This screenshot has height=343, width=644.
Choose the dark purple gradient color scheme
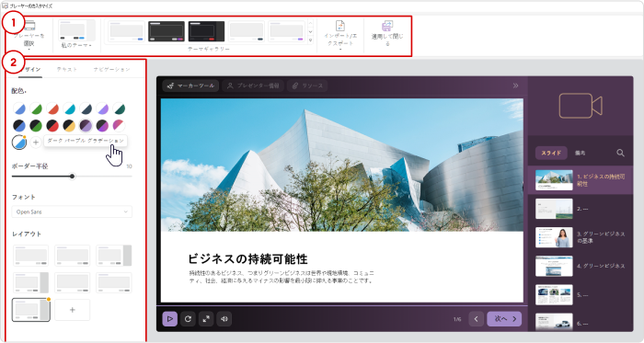tap(86, 125)
